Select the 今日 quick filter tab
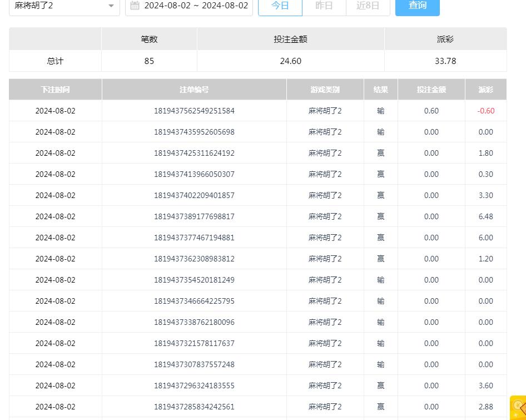This screenshot has width=526, height=420. (280, 5)
